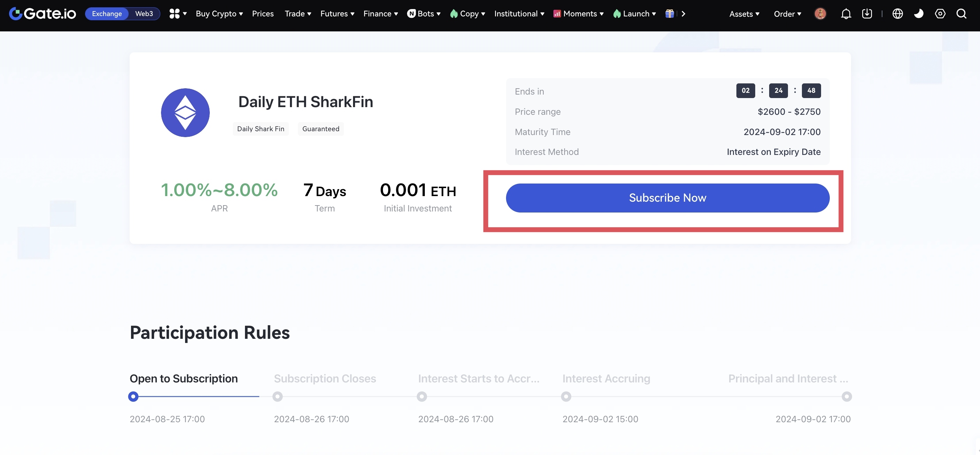Click the gift rewards icon

point(669,14)
